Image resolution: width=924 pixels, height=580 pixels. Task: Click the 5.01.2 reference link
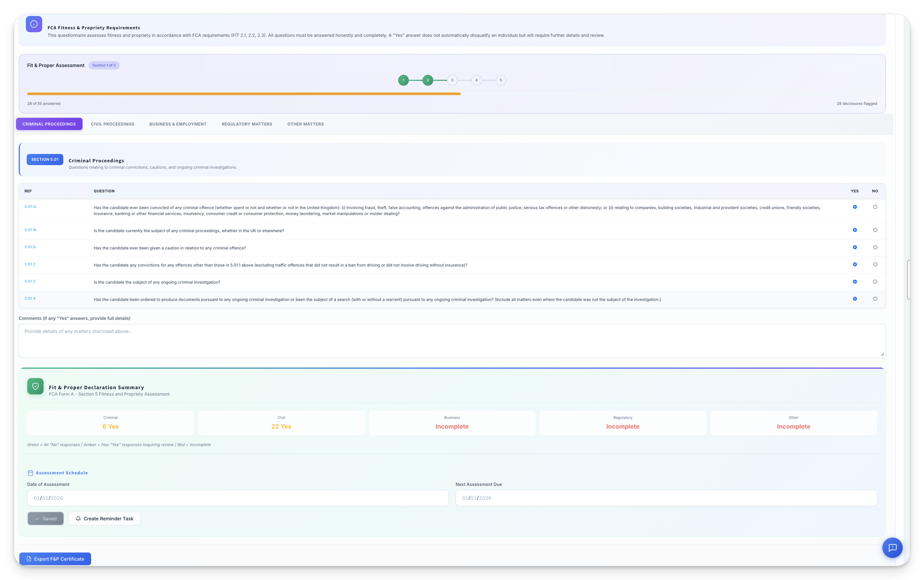[x=30, y=264]
